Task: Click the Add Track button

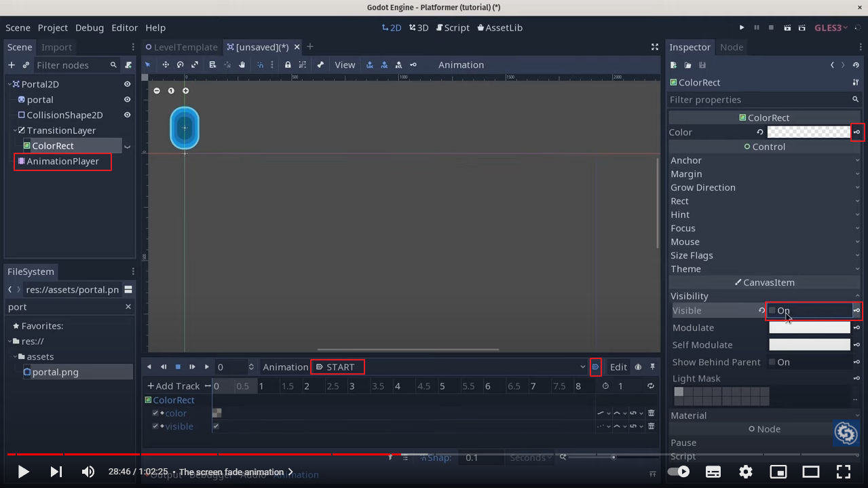Action: point(173,386)
